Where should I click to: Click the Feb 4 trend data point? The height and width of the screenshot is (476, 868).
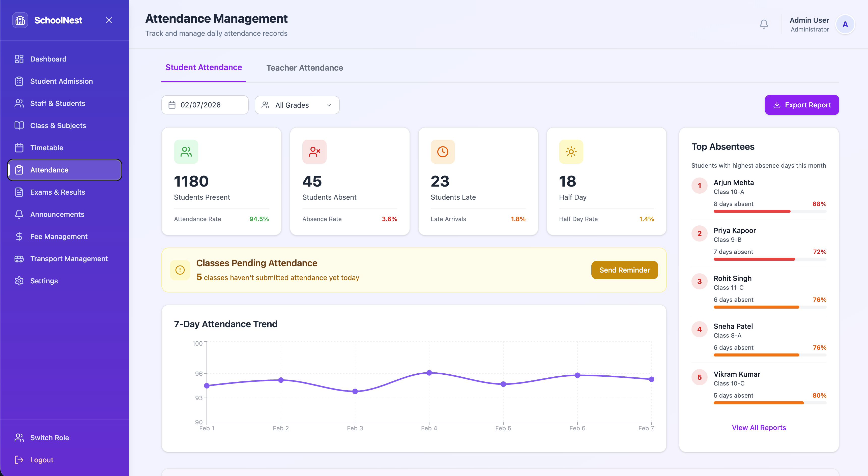[x=429, y=373]
